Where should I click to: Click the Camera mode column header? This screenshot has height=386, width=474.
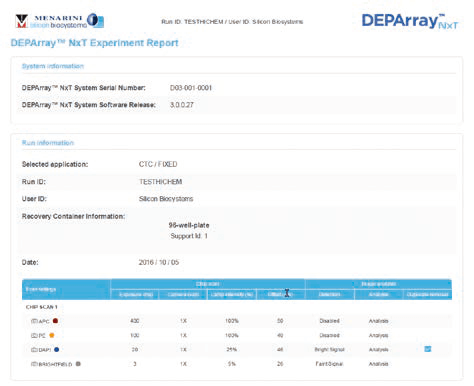183,294
